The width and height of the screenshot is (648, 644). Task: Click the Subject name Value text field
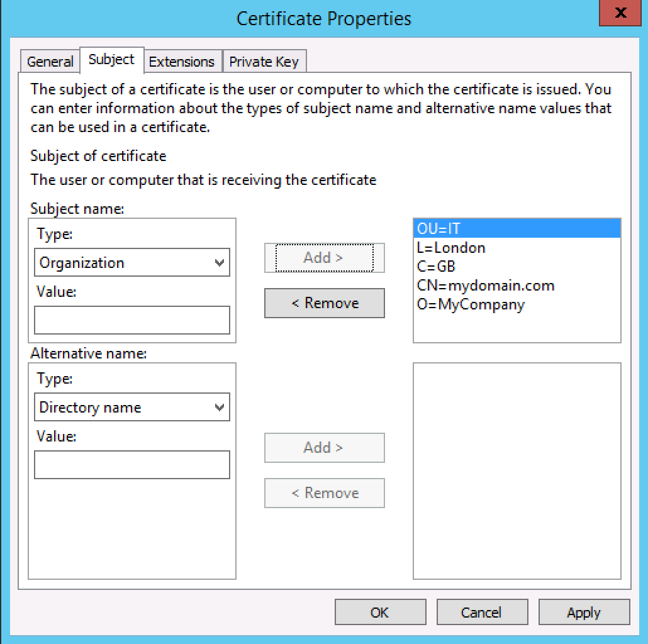(132, 320)
